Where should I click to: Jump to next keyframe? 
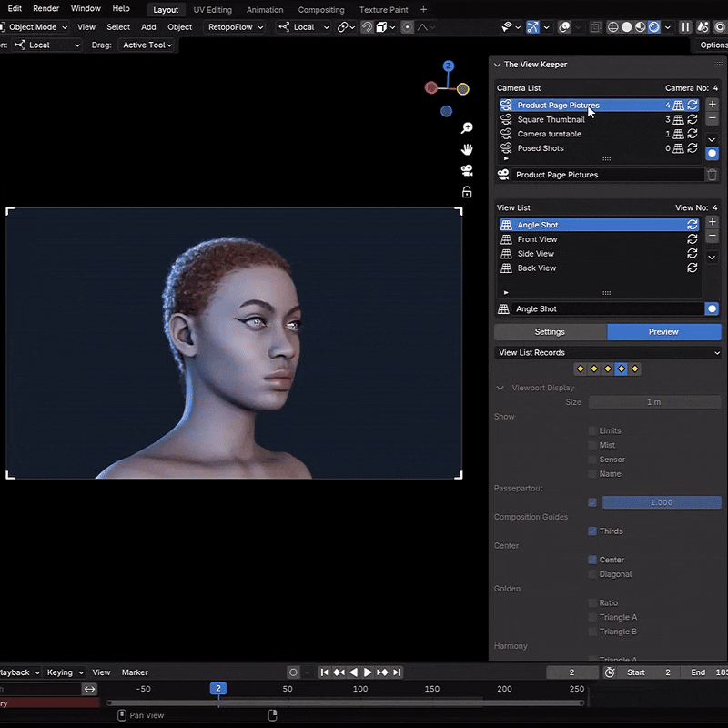point(382,672)
